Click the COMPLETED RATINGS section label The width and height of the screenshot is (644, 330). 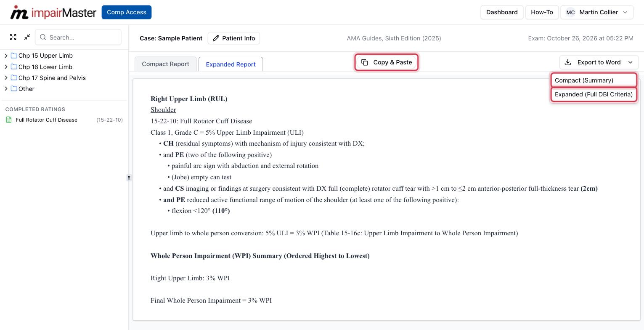[x=35, y=109]
